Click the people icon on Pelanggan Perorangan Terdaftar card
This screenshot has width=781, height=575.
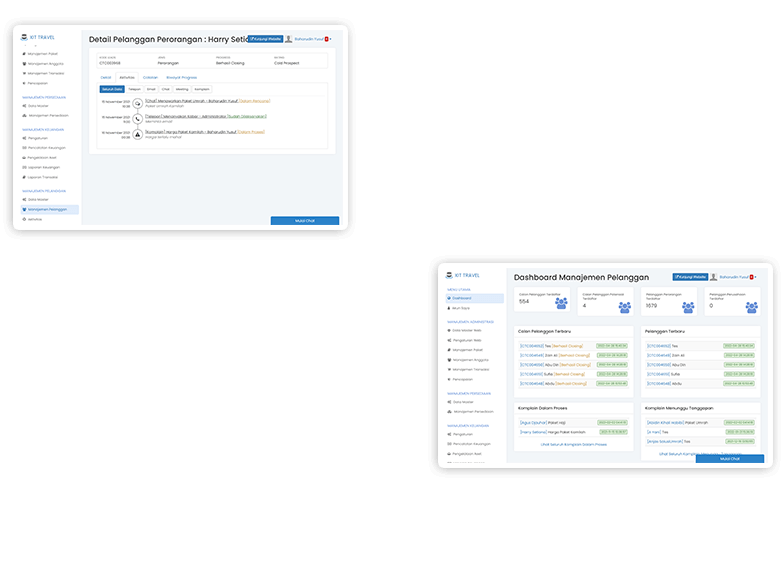click(688, 306)
